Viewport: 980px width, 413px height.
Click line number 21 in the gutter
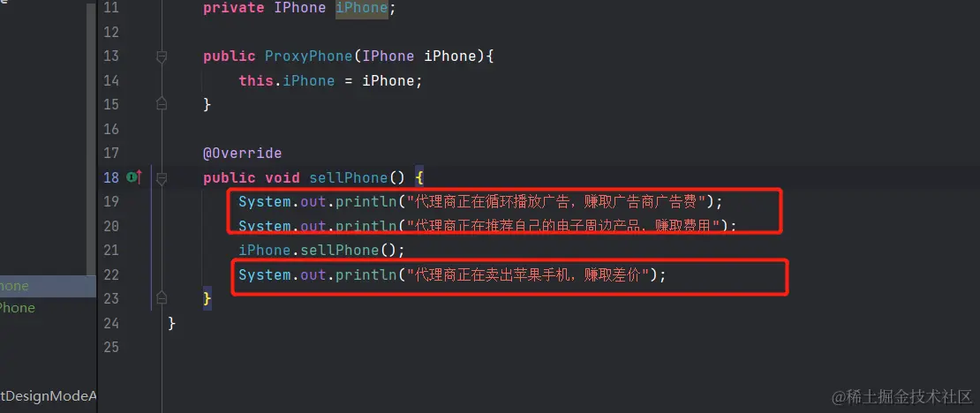(110, 251)
